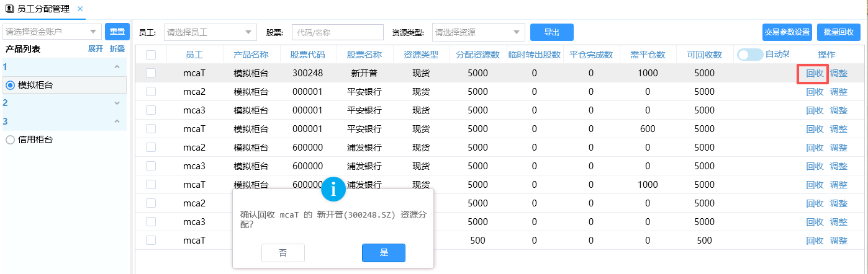Open 交易参数设置
Image resolution: width=868 pixels, height=274 pixels.
[787, 32]
